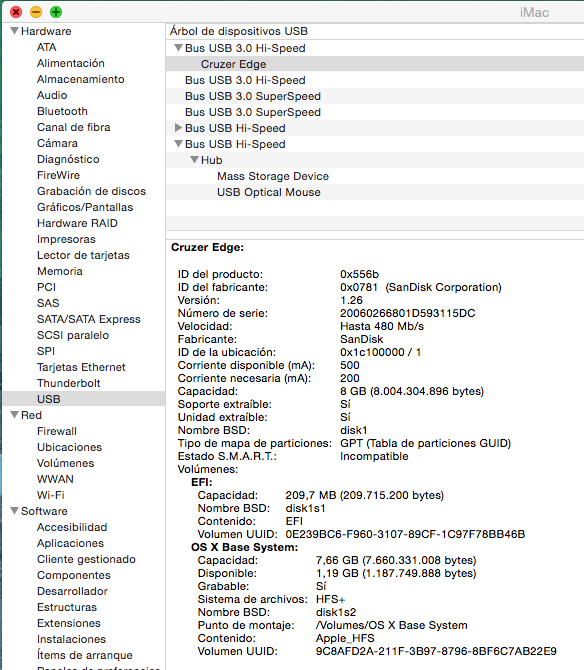584x670 pixels.
Task: Open Lector de tarjetas in the sidebar
Action: point(83,255)
